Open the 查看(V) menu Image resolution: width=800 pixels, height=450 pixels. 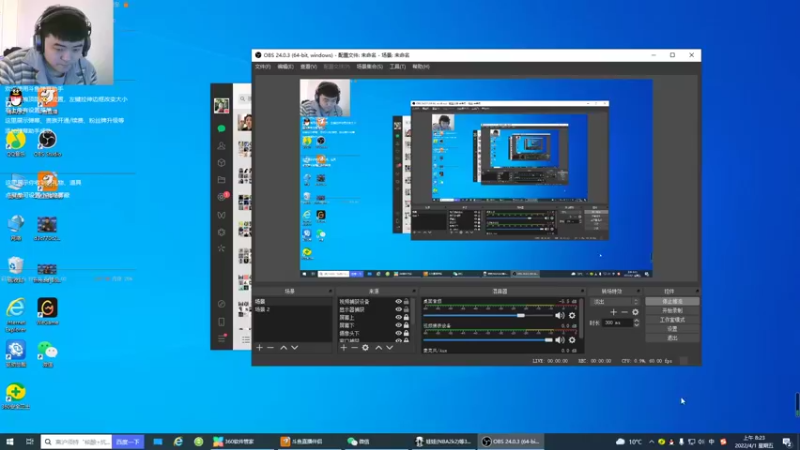click(308, 67)
